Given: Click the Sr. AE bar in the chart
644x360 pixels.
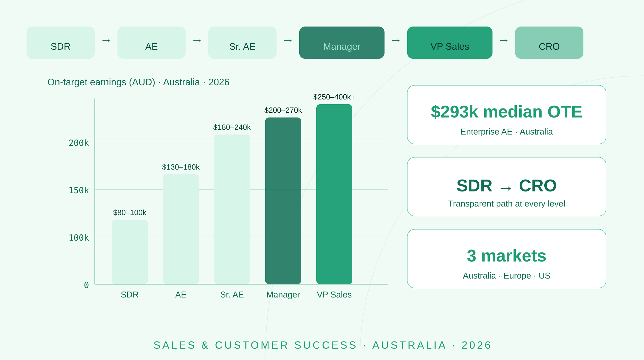Looking at the screenshot, I should pos(232,209).
